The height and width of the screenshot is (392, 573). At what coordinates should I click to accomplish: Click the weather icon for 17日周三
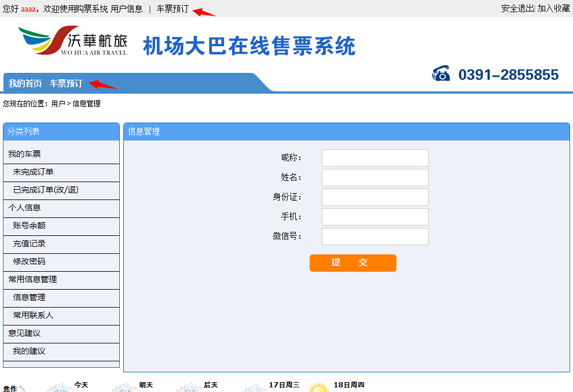point(254,388)
